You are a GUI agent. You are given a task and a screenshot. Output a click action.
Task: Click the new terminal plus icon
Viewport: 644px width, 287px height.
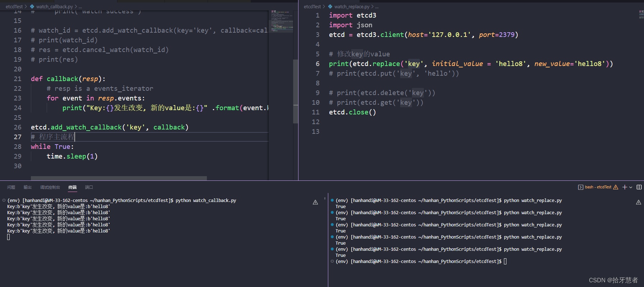[x=625, y=187]
